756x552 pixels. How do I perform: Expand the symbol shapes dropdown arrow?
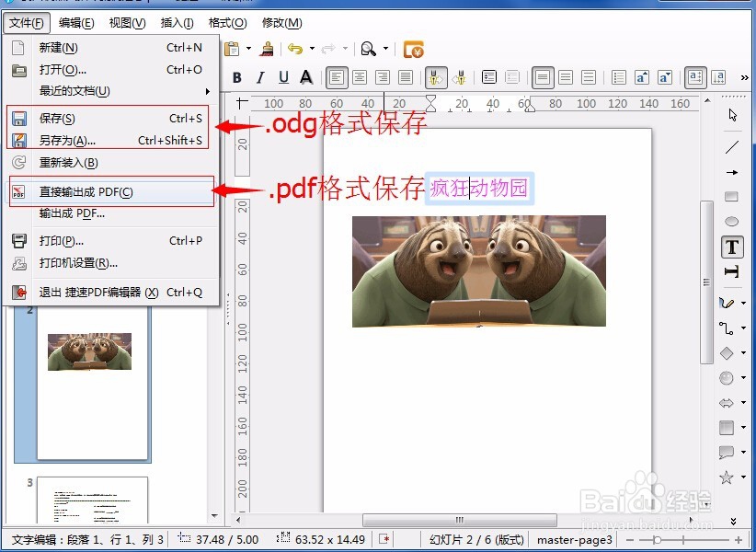click(x=743, y=378)
